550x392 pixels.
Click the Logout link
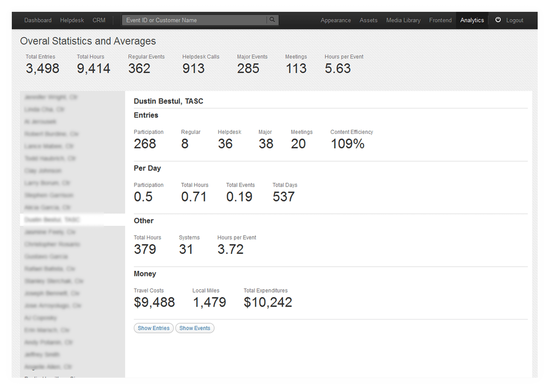pos(515,20)
